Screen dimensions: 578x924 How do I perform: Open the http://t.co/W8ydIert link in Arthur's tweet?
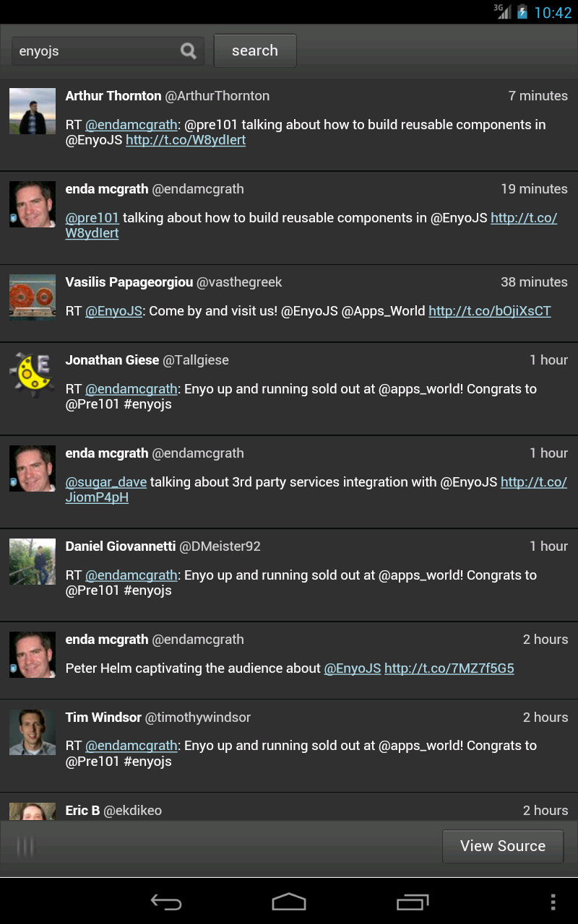tap(186, 140)
